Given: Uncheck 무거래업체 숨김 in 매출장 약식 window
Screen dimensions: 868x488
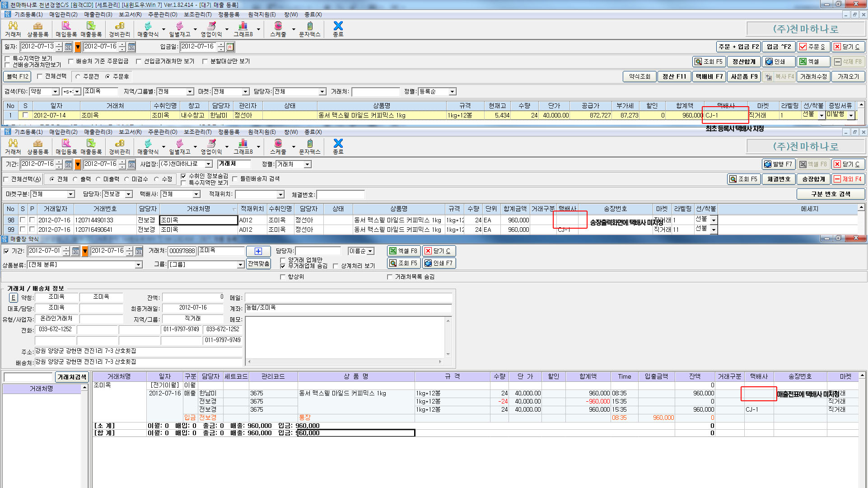Looking at the screenshot, I should tap(283, 266).
